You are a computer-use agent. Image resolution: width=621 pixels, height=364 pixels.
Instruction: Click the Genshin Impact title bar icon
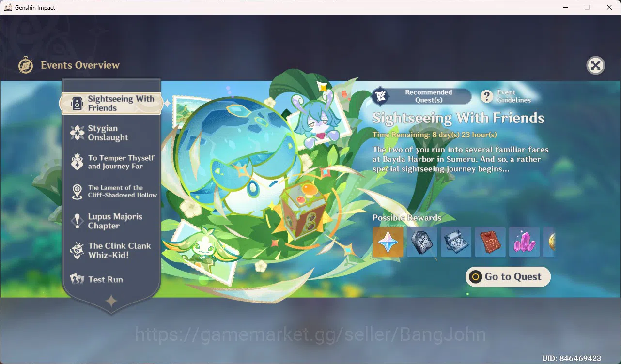(8, 7)
